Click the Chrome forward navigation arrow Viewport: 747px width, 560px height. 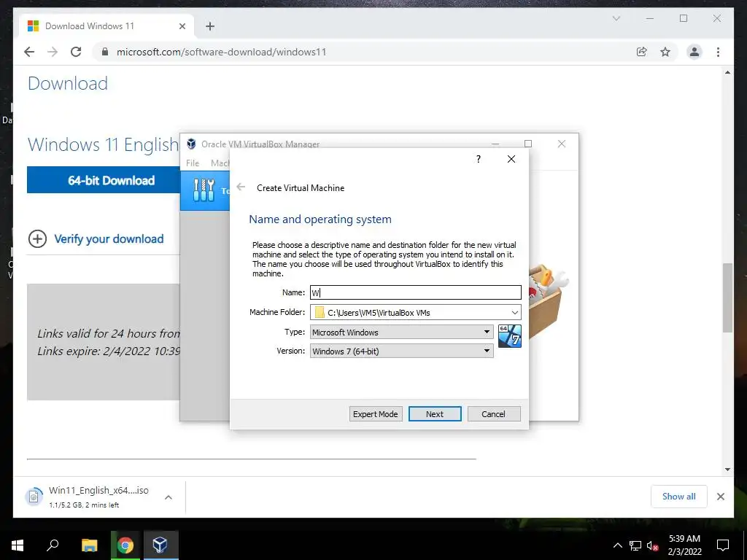tap(53, 52)
